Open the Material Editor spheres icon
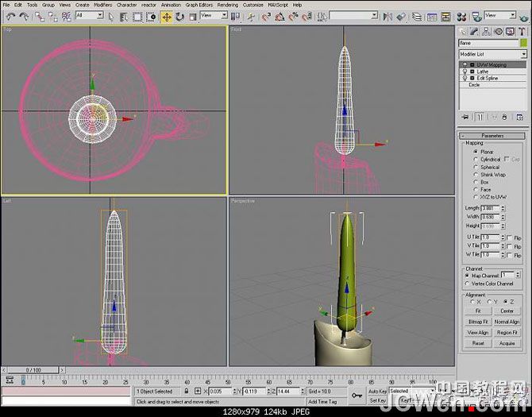Screen dimensions: 532x417 coord(461,17)
